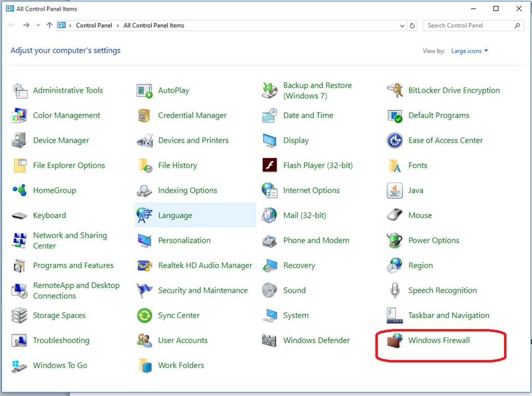Click the Back navigation arrow
This screenshot has height=396, width=532.
click(x=11, y=25)
